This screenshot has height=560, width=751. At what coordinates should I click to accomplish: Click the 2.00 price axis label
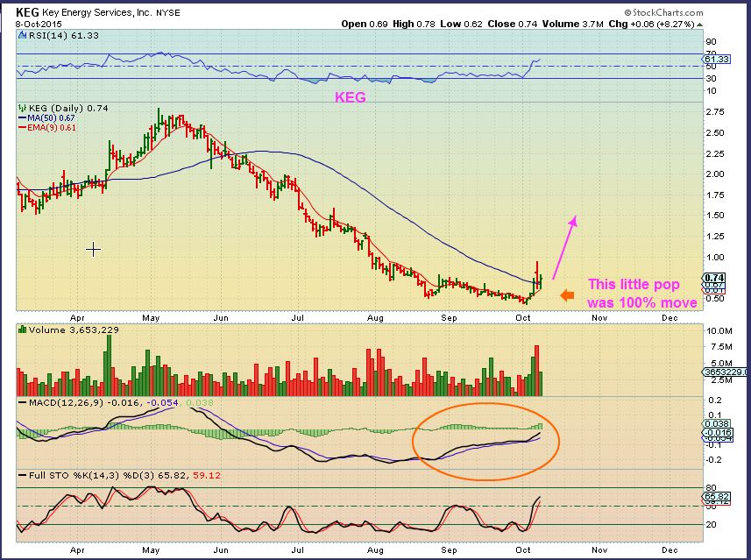pos(714,174)
